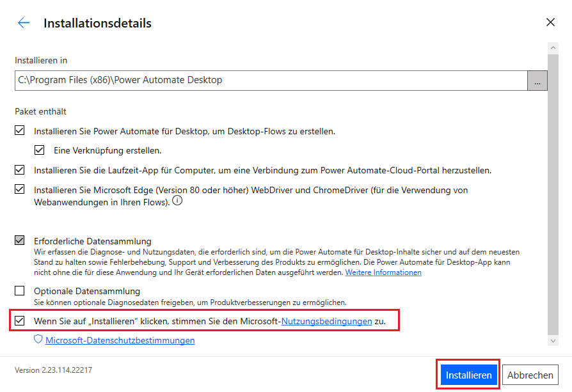The width and height of the screenshot is (572, 392).
Task: Toggle 'Eine Verknüpfung erstellen' checkbox
Action: click(40, 150)
